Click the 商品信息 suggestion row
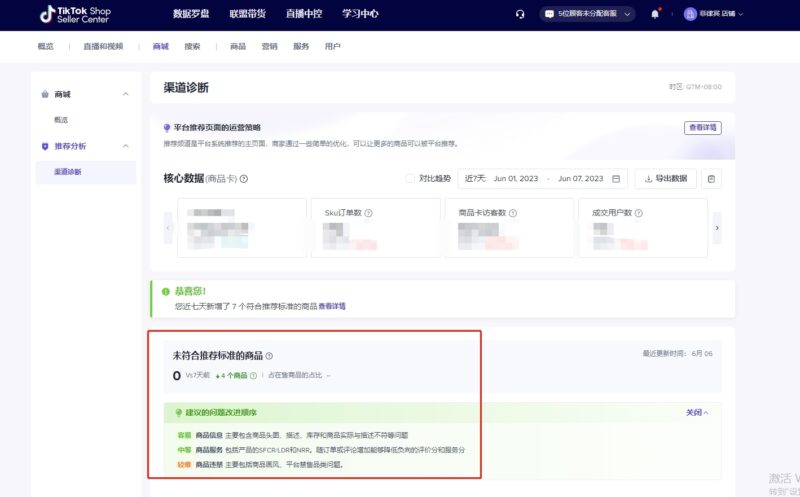The height and width of the screenshot is (497, 800). pos(293,435)
